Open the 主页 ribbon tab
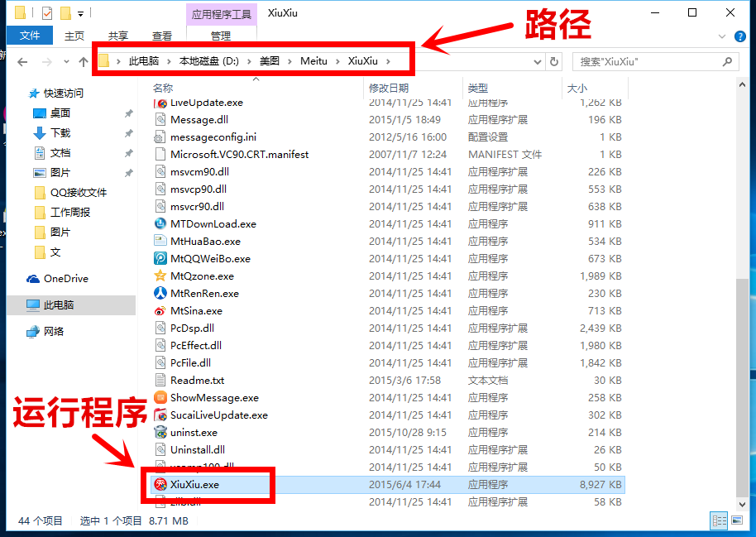The image size is (756, 537). click(74, 36)
